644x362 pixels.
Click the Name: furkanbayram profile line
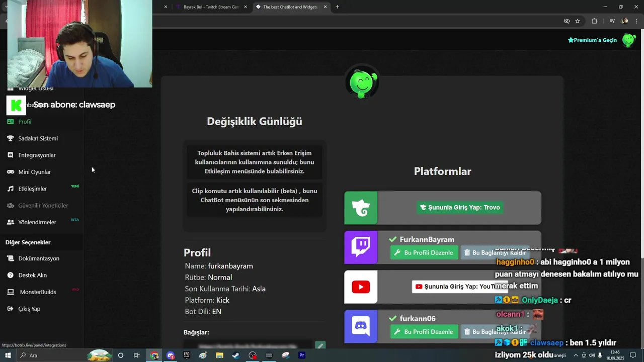219,266
